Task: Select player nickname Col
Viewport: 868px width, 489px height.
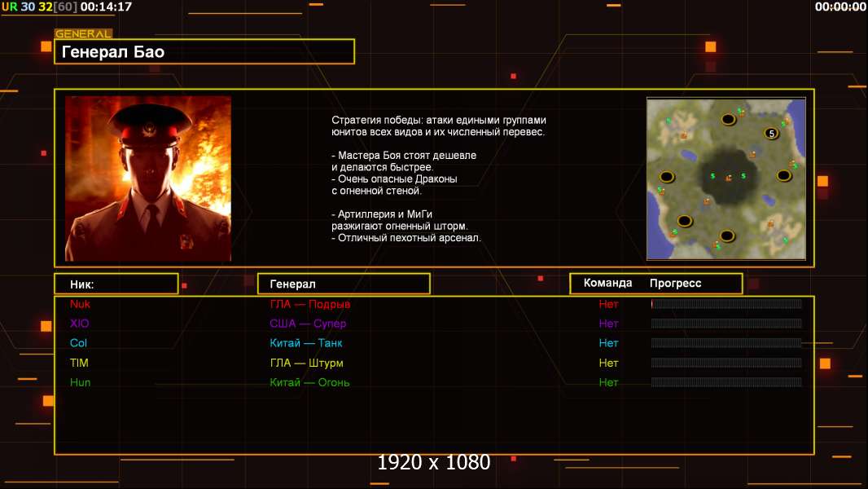Action: (x=78, y=343)
